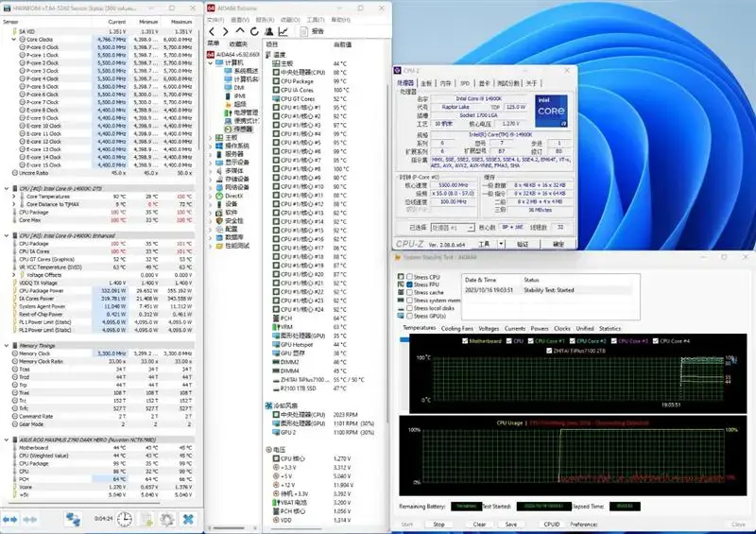756x534 pixels.
Task: Enable the Stress CPU checkbox
Action: (407, 277)
